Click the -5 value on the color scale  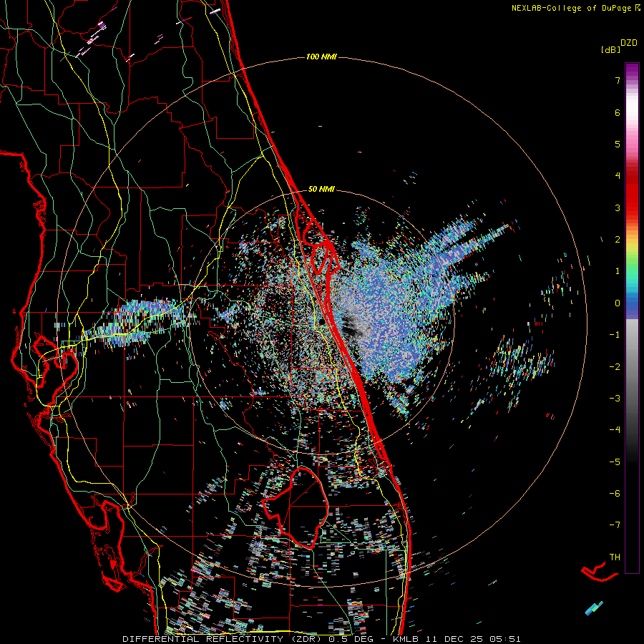pos(615,462)
